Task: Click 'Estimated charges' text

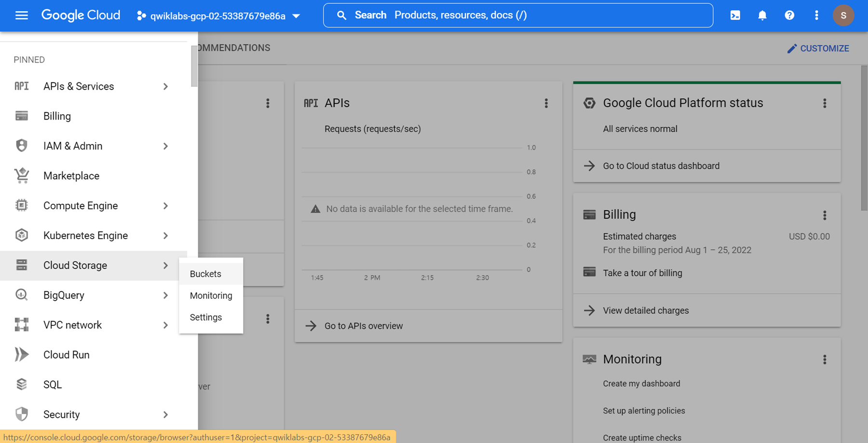Action: coord(639,237)
